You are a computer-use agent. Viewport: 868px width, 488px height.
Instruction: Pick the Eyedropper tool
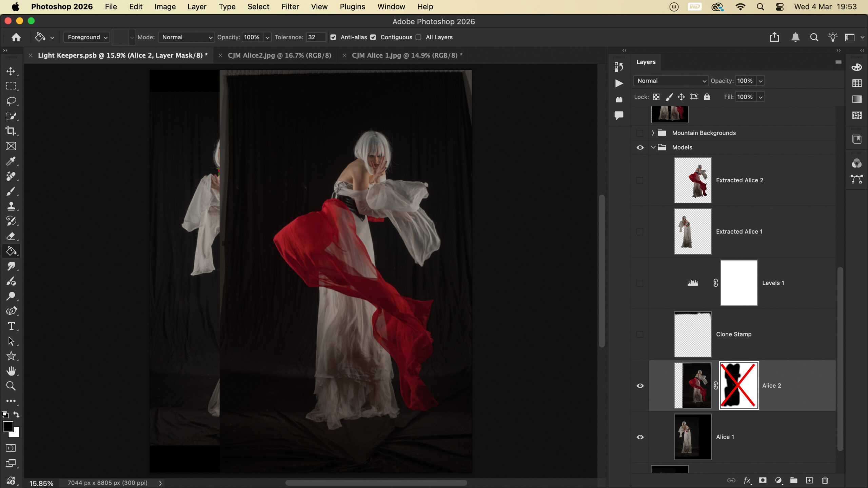(11, 161)
